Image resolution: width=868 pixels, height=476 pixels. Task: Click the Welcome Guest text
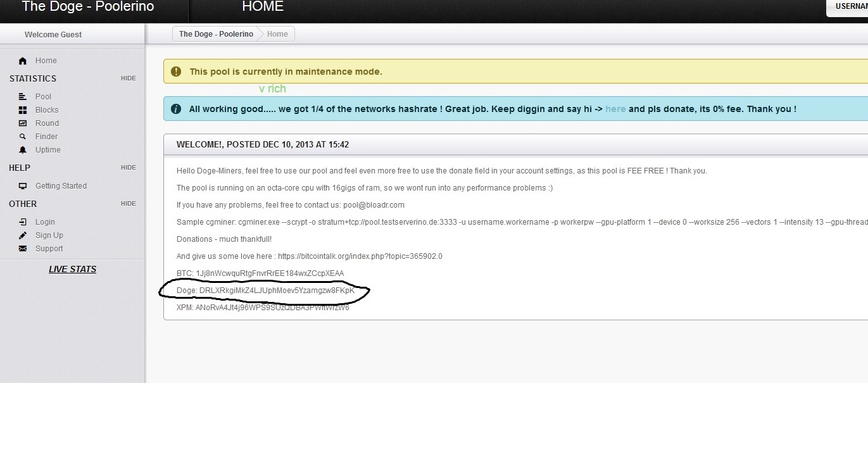point(53,35)
